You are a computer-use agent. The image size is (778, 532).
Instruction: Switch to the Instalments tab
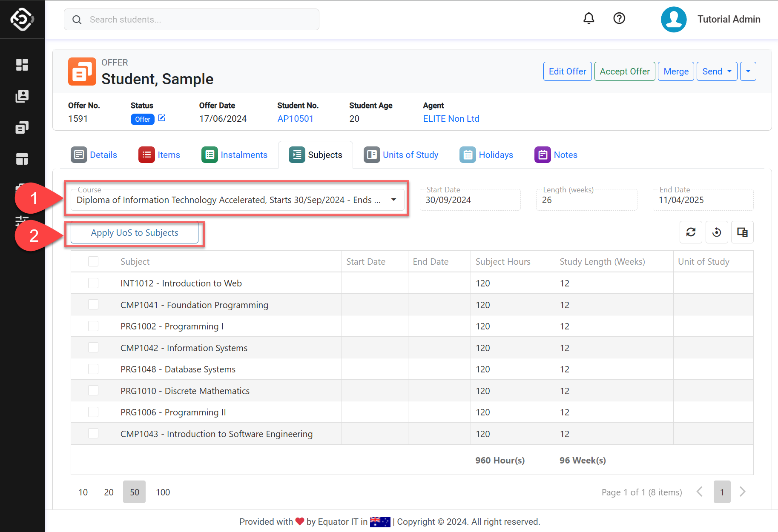coord(235,155)
